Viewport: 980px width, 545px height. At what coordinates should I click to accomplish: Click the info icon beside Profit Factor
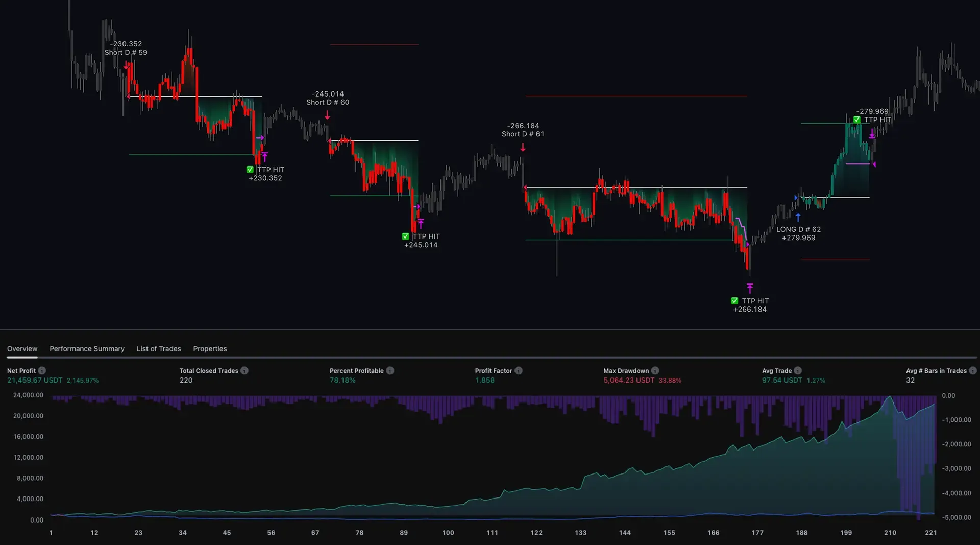[519, 371]
